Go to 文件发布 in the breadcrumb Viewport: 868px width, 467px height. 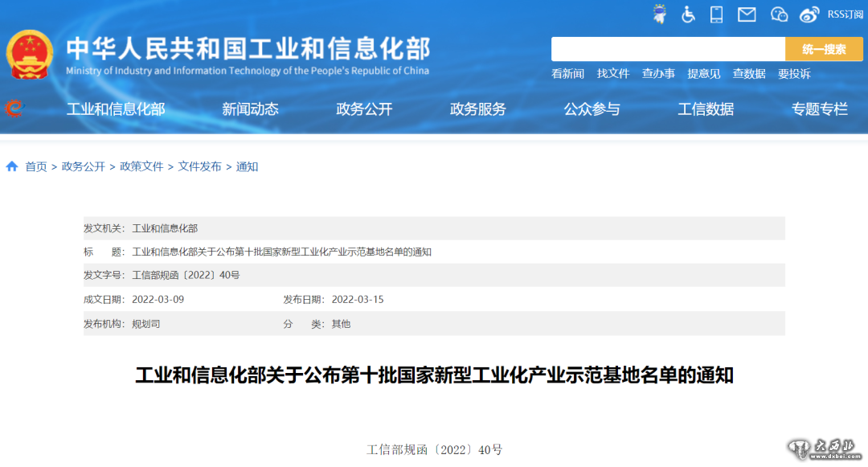tap(199, 166)
